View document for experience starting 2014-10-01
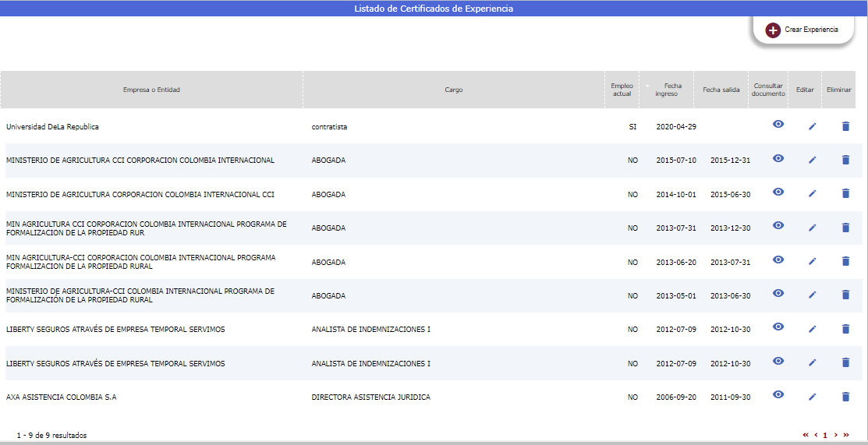The width and height of the screenshot is (868, 445). (x=778, y=192)
